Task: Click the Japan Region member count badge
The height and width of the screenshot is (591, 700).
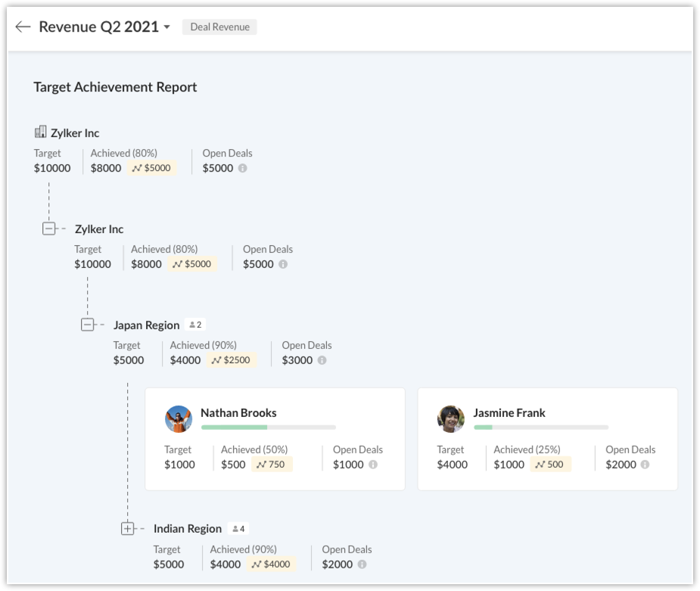Action: pos(195,325)
